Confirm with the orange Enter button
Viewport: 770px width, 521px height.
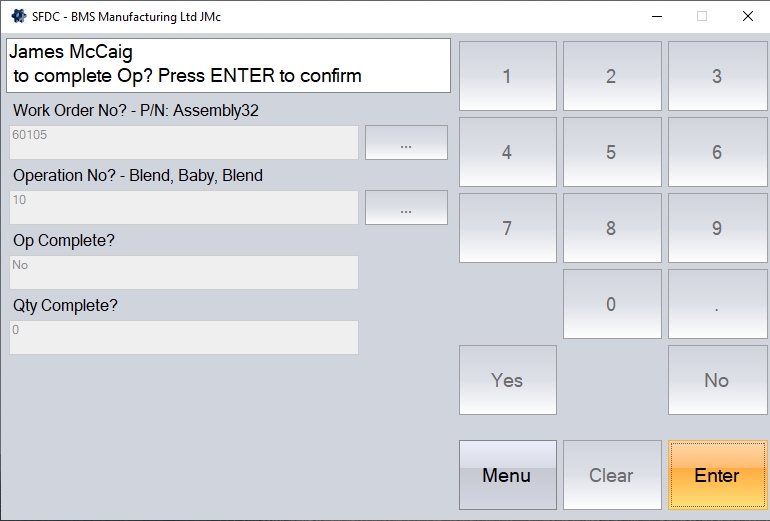(716, 475)
